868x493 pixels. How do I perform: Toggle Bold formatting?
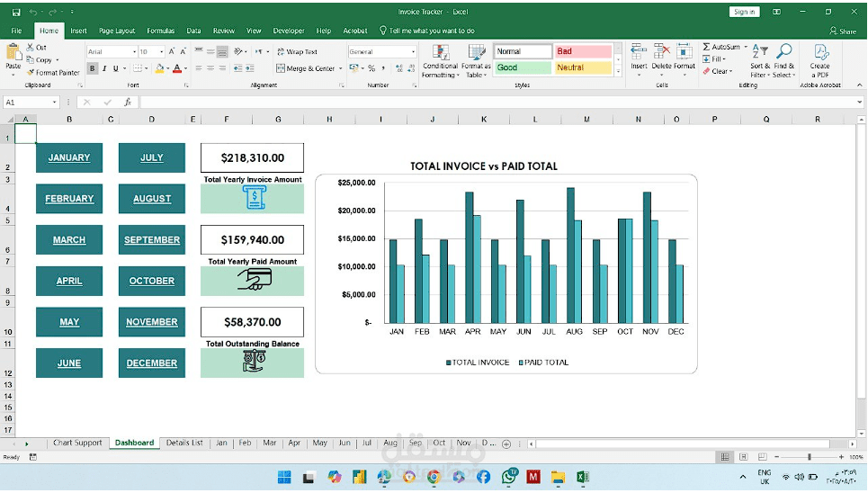tap(93, 68)
